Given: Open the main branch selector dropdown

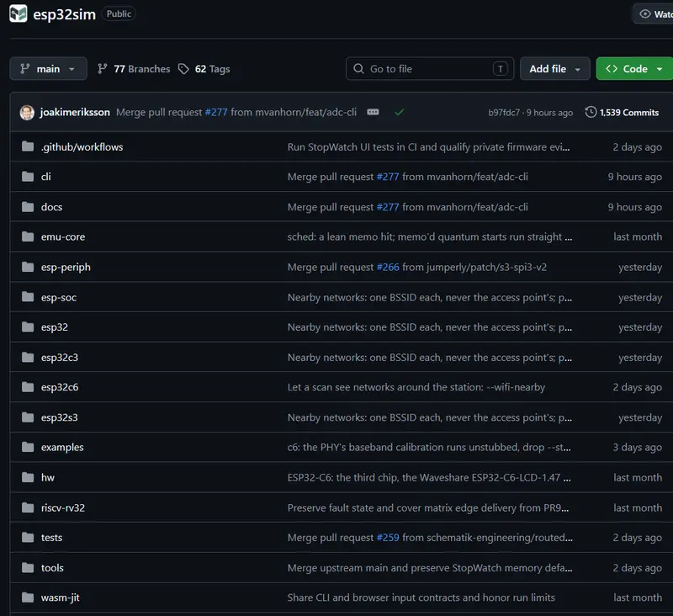Looking at the screenshot, I should (48, 69).
